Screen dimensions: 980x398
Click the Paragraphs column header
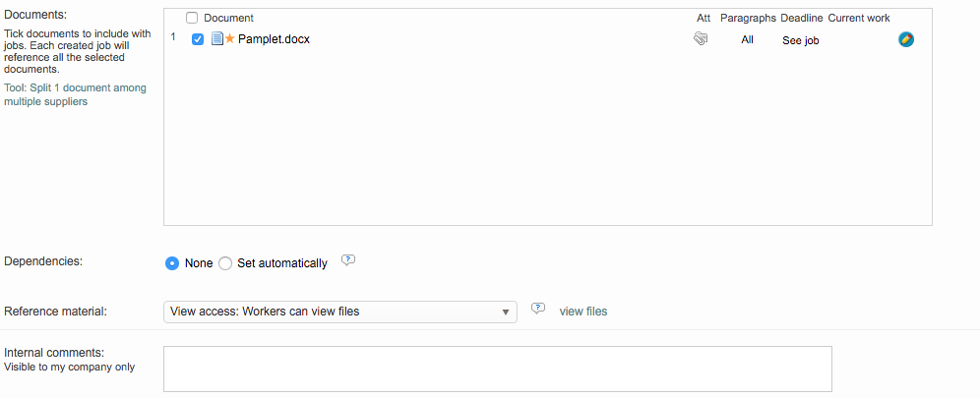coord(748,18)
